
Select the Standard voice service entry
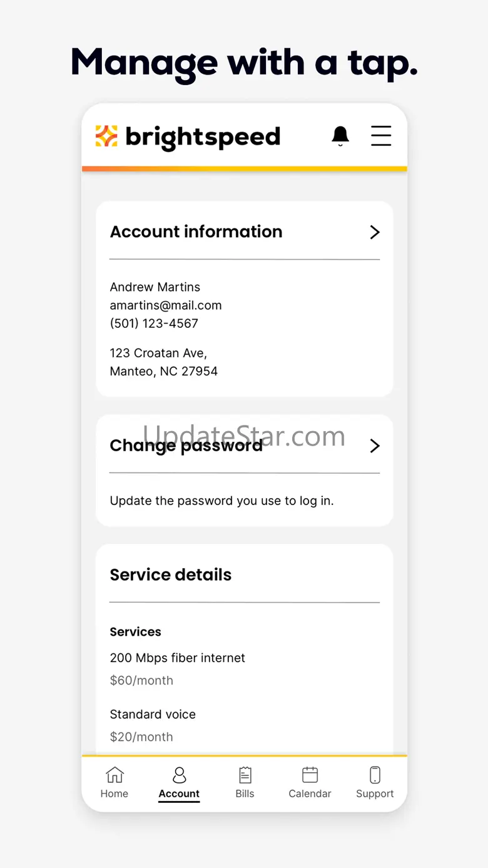pos(153,714)
